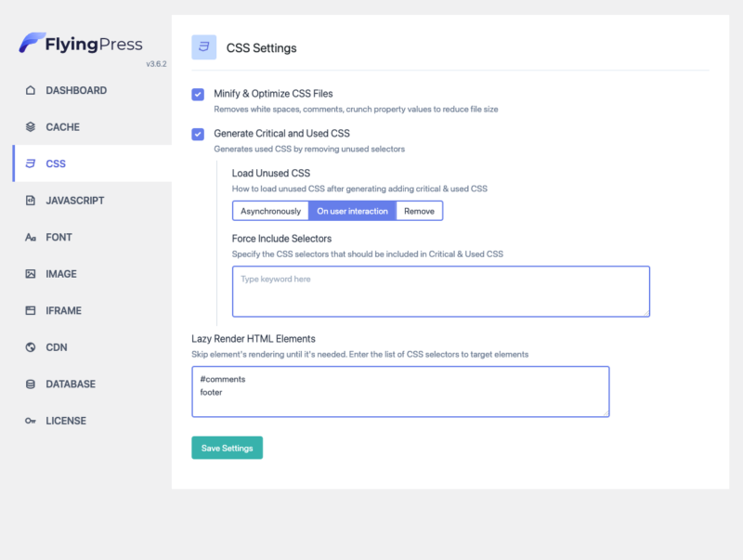Open JavaScript settings via its sidebar icon
The image size is (743, 560).
[29, 200]
